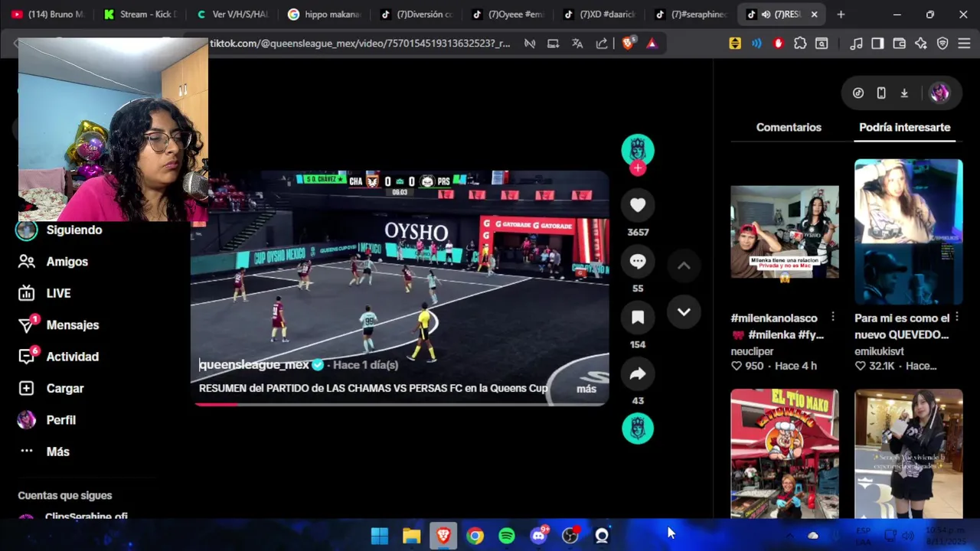Open options menu for #milenkanolasco video
The width and height of the screenshot is (980, 551).
pyautogui.click(x=833, y=317)
